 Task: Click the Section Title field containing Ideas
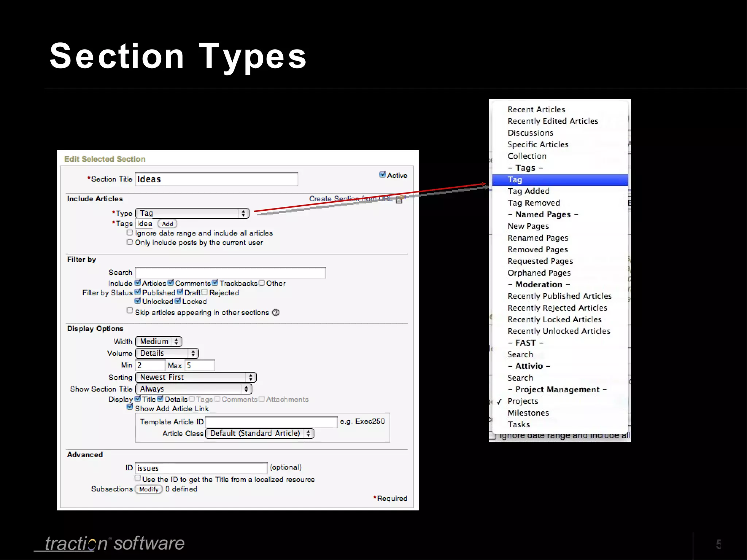[217, 179]
